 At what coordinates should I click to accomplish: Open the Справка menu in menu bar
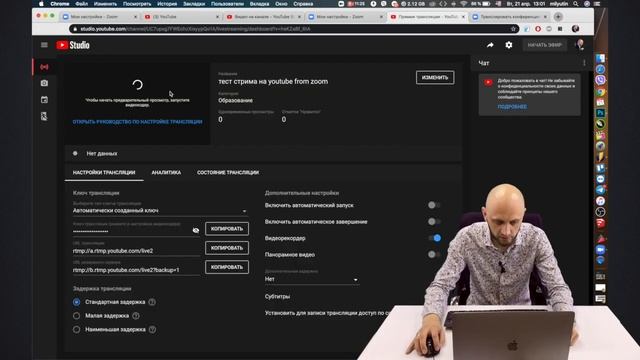pos(303,4)
